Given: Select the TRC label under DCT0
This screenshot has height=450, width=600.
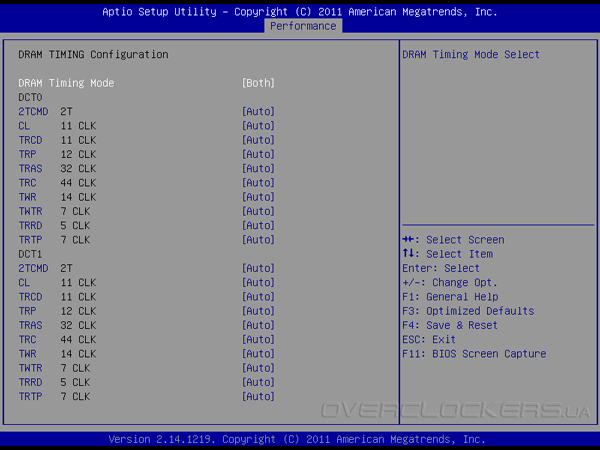Looking at the screenshot, I should 27,183.
